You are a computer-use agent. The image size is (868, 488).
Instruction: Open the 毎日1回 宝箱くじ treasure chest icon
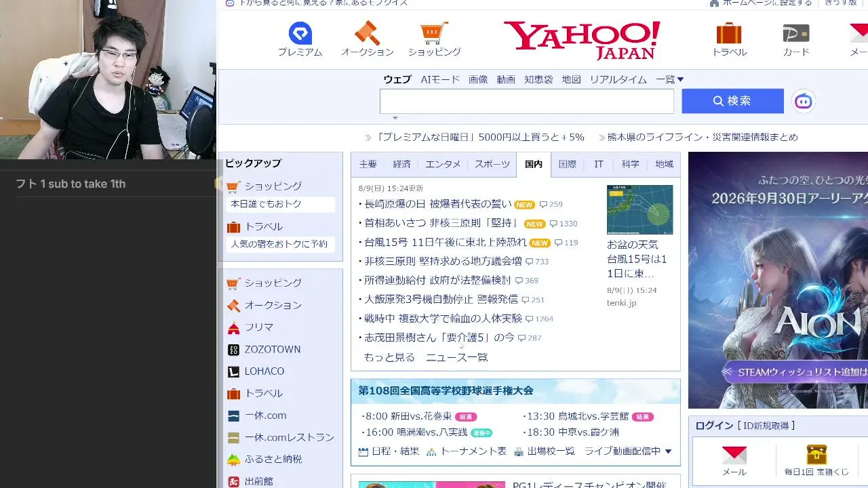click(816, 454)
